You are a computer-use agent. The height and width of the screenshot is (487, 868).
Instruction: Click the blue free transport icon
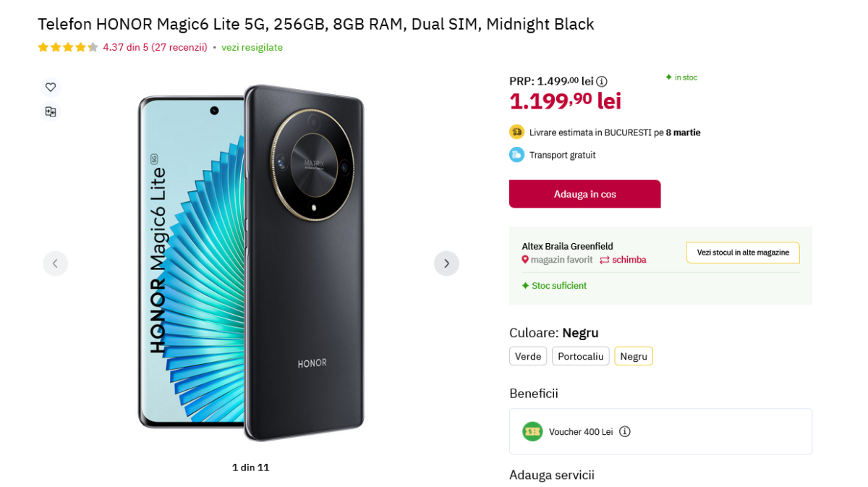[516, 155]
